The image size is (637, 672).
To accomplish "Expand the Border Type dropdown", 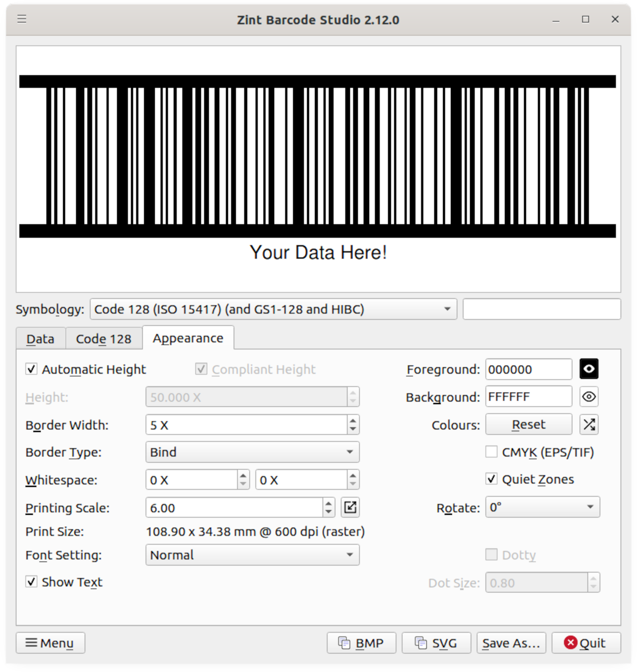I will (x=252, y=452).
